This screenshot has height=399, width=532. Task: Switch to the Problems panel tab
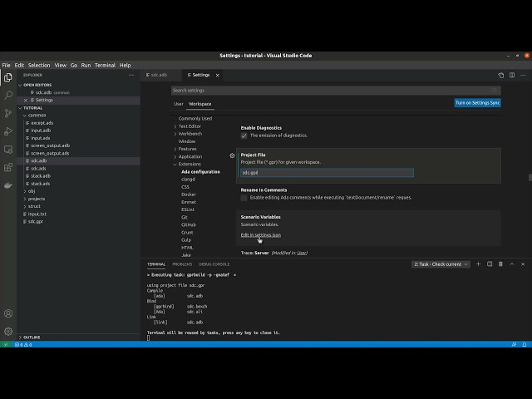[x=182, y=264]
